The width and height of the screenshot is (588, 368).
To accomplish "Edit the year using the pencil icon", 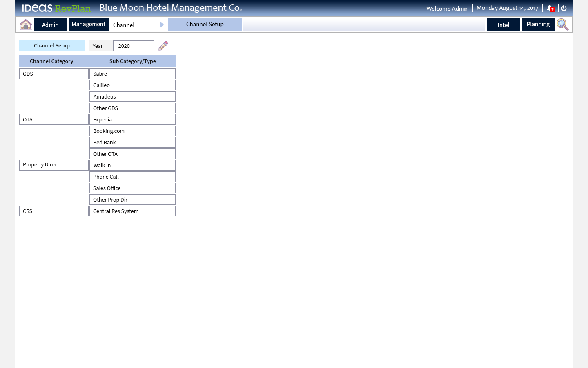I will (x=163, y=46).
